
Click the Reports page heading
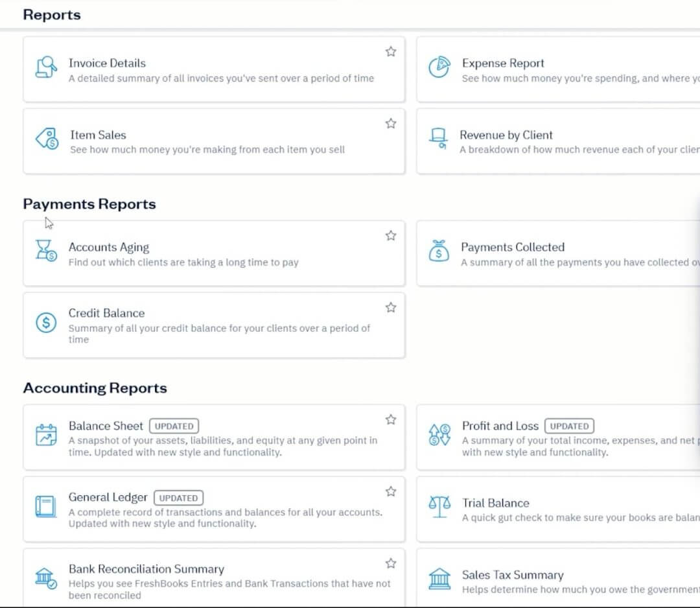point(52,14)
